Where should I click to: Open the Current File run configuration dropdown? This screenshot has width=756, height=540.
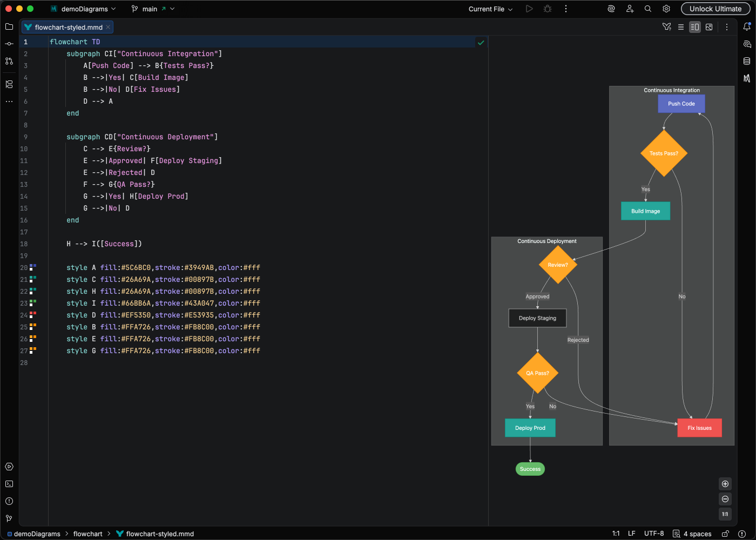(x=490, y=9)
